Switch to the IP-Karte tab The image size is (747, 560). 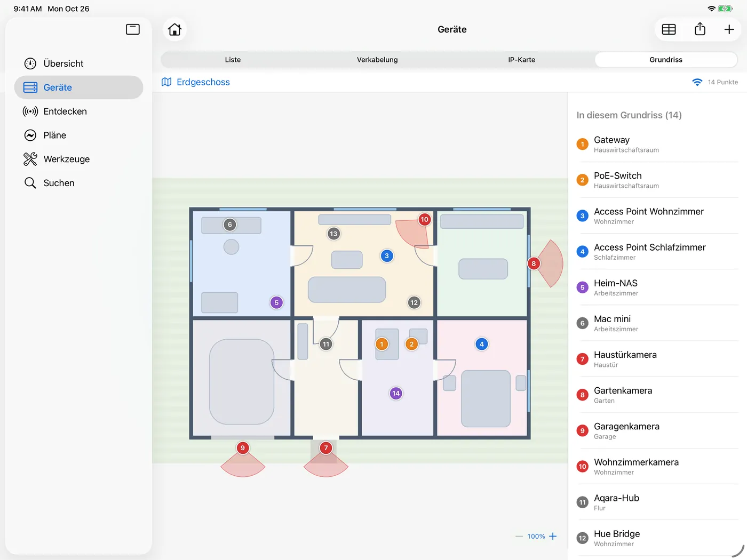tap(522, 60)
